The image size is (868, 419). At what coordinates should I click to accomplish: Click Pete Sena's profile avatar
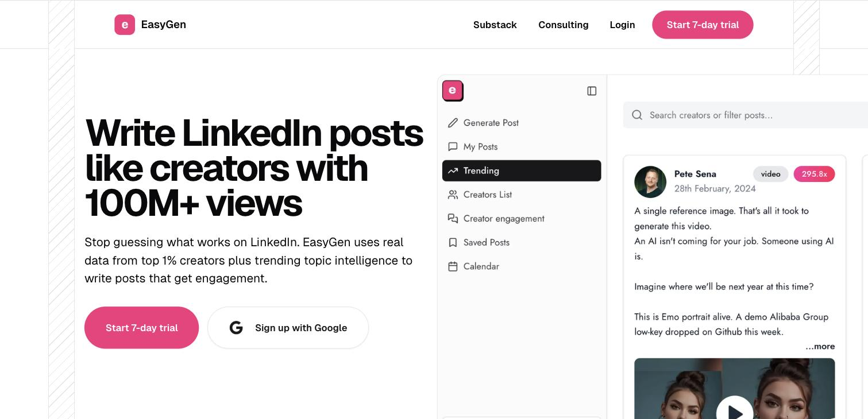click(x=650, y=182)
